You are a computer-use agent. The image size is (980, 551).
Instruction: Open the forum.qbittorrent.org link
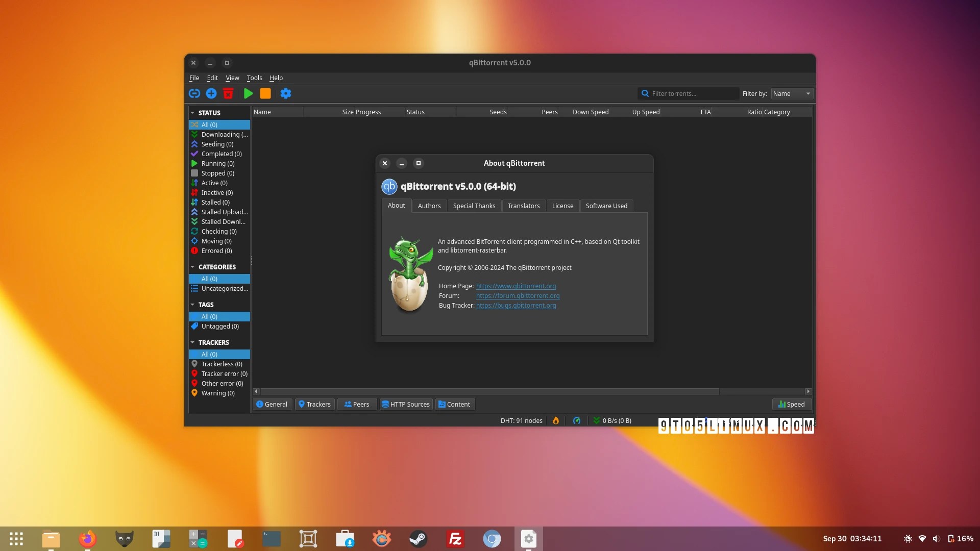518,295
